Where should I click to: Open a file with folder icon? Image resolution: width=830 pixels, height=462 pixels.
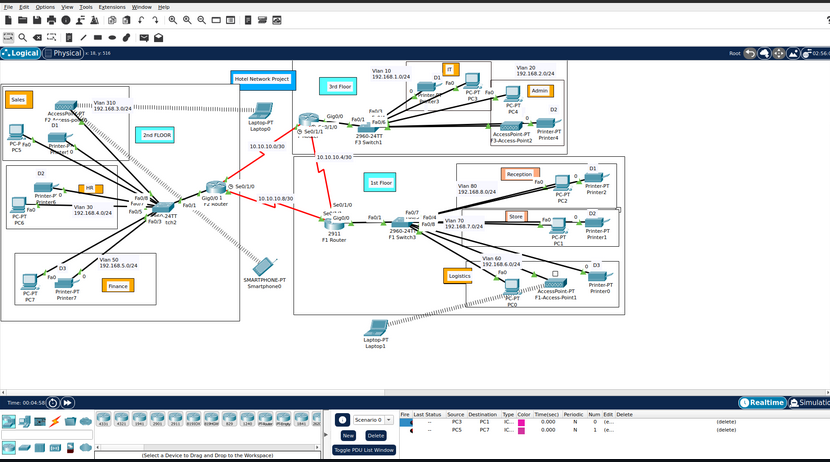click(22, 20)
